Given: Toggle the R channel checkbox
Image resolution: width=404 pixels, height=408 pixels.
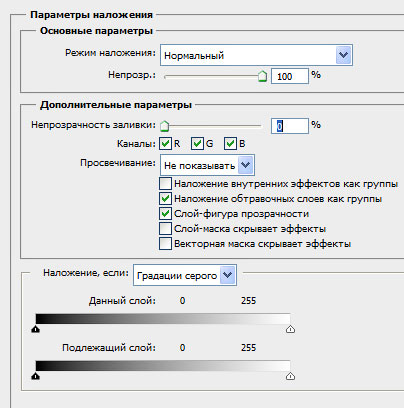Looking at the screenshot, I should (165, 144).
